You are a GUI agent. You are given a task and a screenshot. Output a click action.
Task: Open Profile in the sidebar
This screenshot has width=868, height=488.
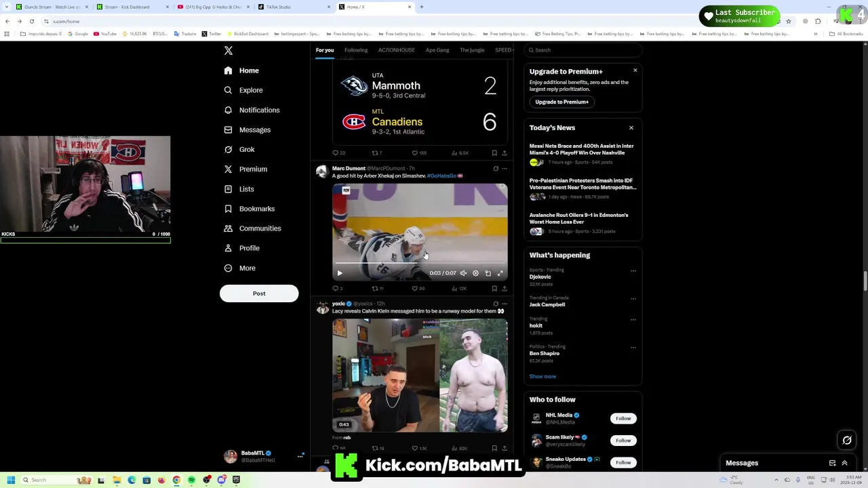pyautogui.click(x=241, y=248)
